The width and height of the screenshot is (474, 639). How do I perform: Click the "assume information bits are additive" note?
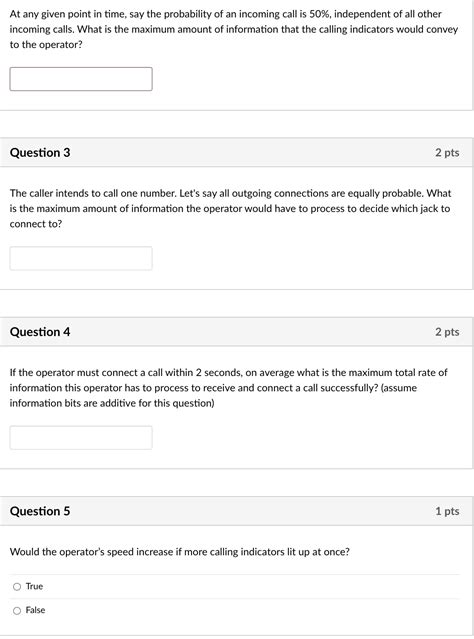tap(214, 395)
